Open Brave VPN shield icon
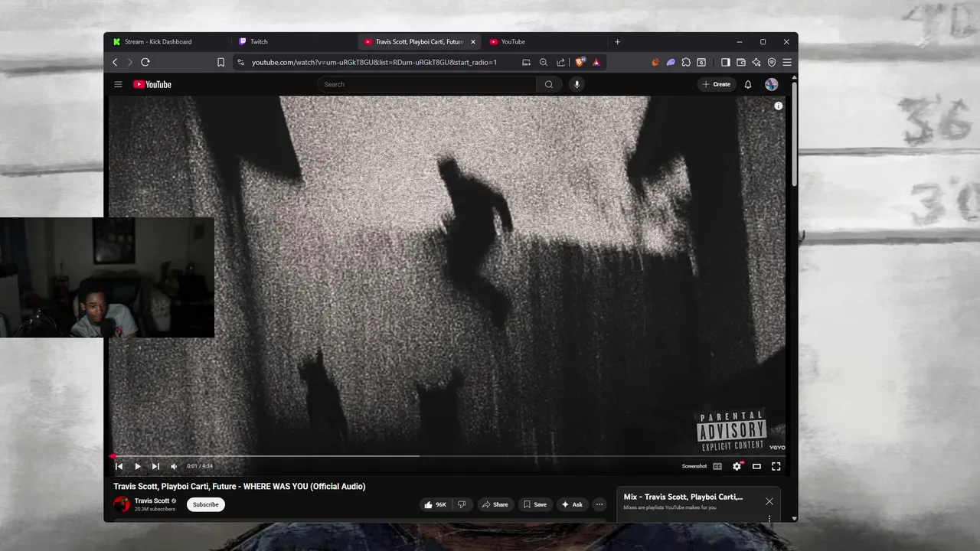Viewport: 980px width, 551px height. click(772, 62)
